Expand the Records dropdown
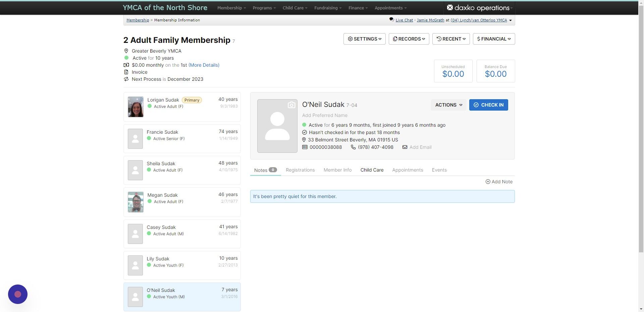644x312 pixels. click(x=409, y=39)
